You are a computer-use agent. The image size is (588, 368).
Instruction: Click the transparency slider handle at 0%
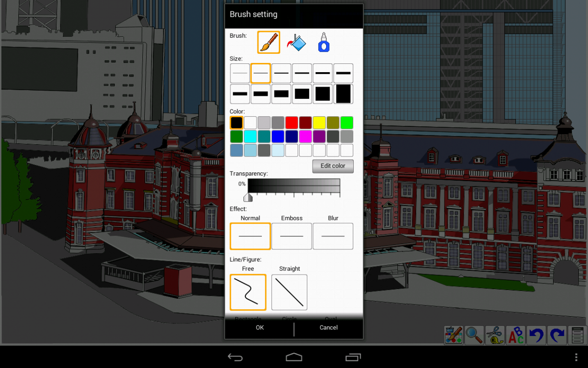(x=248, y=197)
